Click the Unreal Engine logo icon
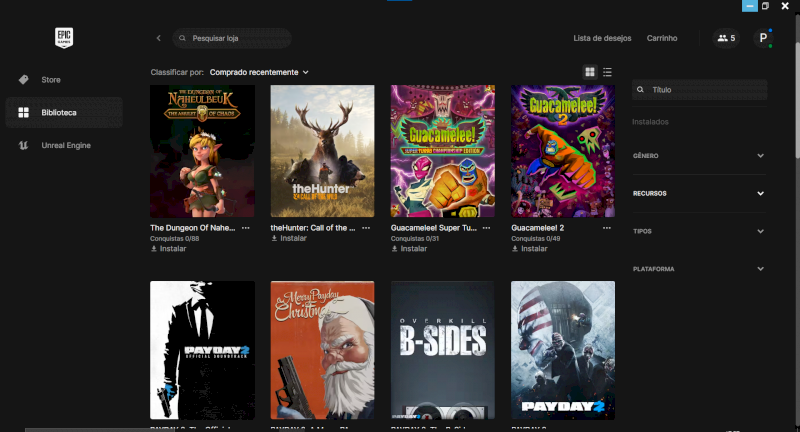 pyautogui.click(x=23, y=145)
